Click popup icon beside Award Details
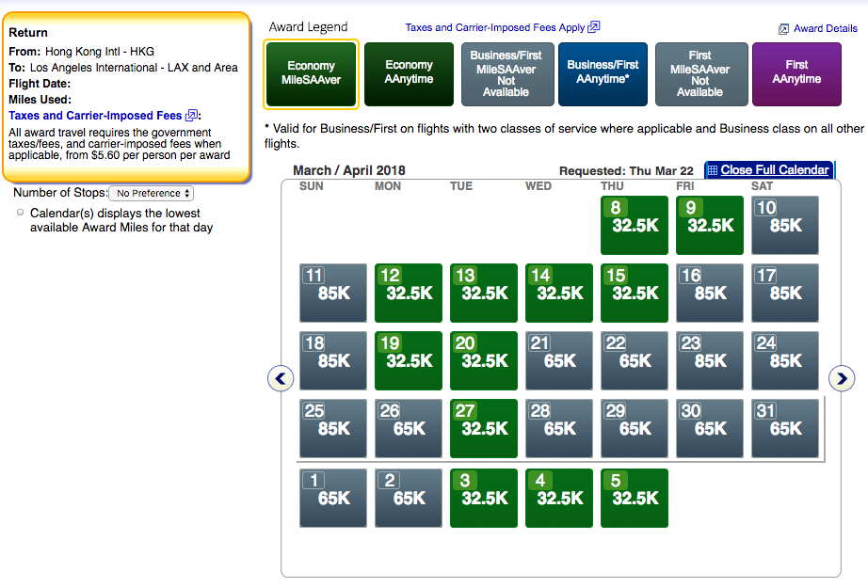The width and height of the screenshot is (868, 588). point(783,29)
